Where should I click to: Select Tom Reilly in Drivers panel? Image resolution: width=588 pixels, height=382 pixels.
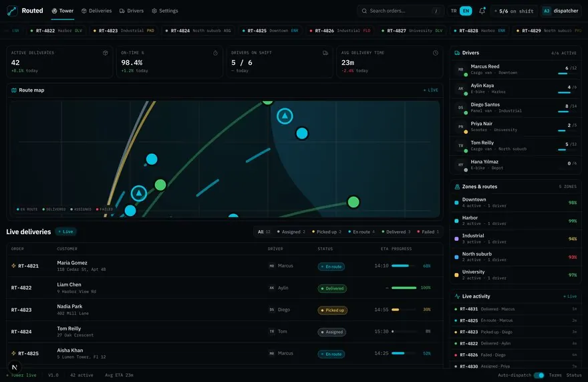[x=516, y=146]
